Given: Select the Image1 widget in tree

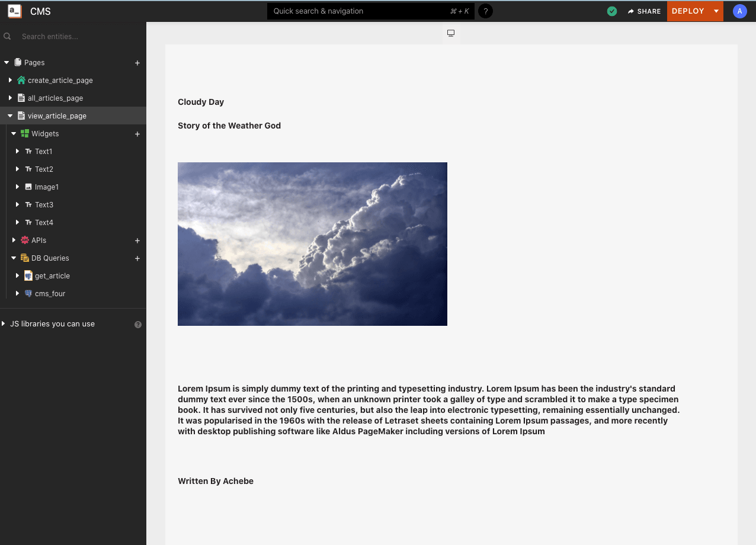Looking at the screenshot, I should tap(47, 187).
